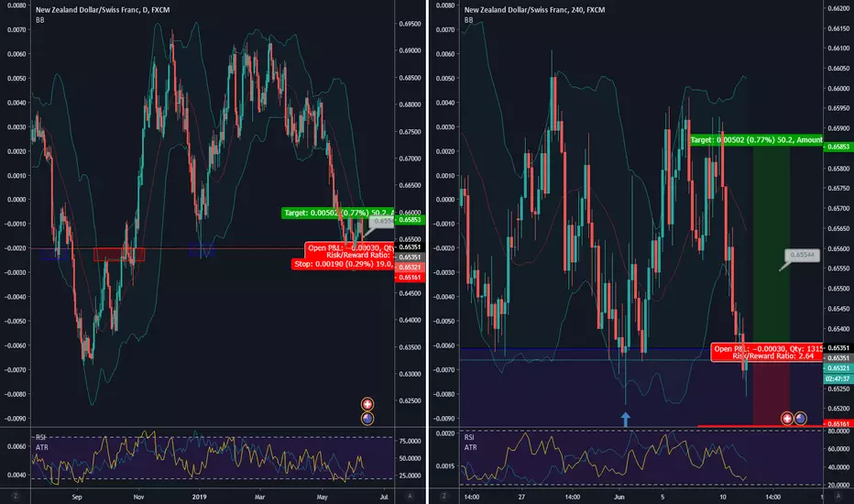Select the ATR indicator label on 240 chart
Image resolution: width=854 pixels, height=504 pixels.
pyautogui.click(x=471, y=447)
